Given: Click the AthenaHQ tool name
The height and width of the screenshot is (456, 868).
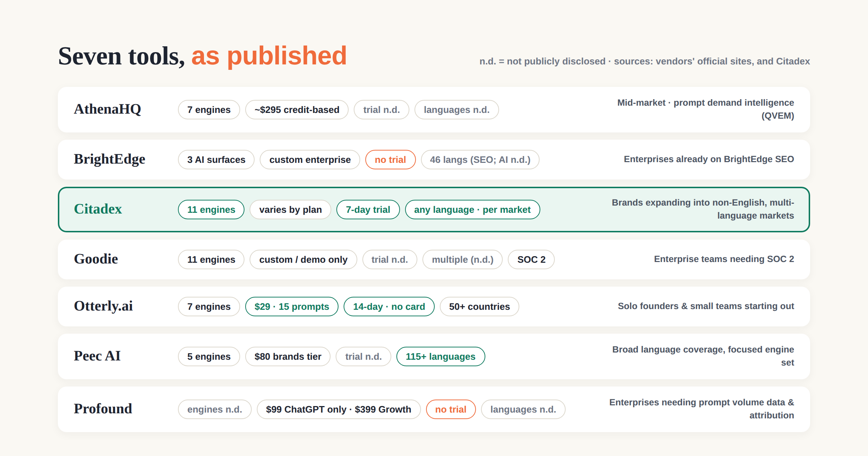Looking at the screenshot, I should click(x=107, y=109).
